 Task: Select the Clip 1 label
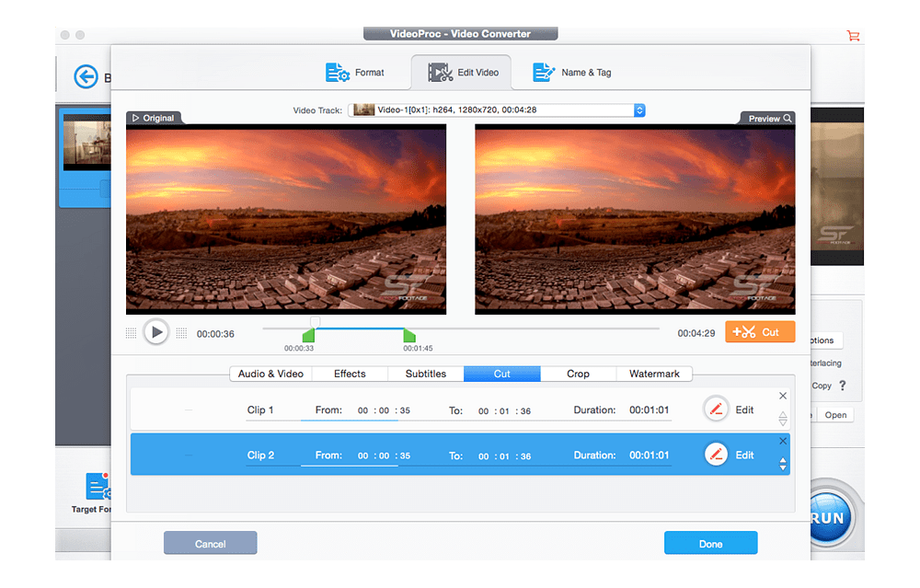pyautogui.click(x=260, y=409)
